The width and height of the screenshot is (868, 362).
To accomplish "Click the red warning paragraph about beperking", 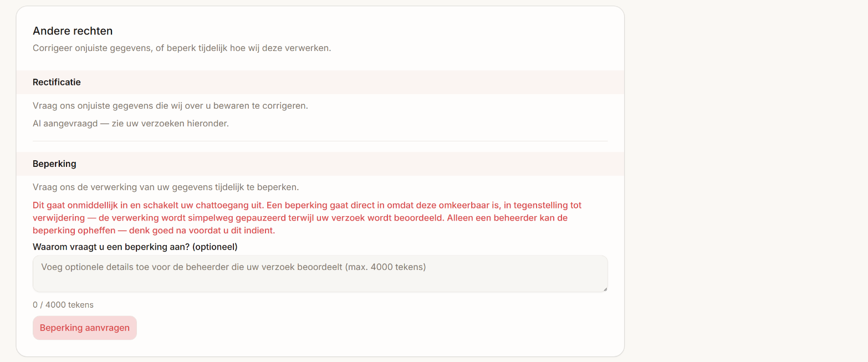I will coord(308,218).
